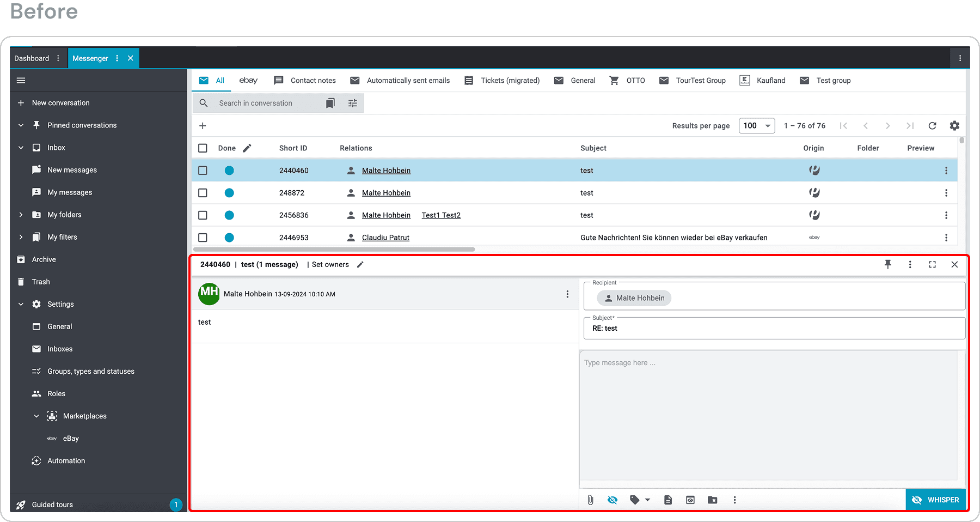Open Guided tours
Viewport: 980px width, 522px height.
click(52, 505)
